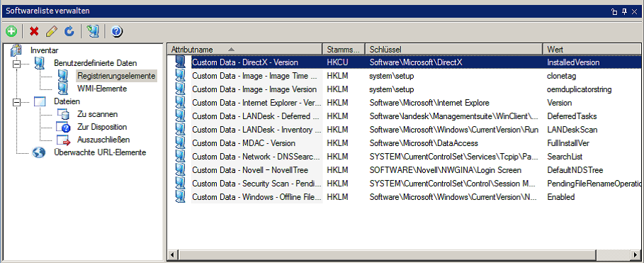Click the window position icon in title bar

tap(615, 11)
